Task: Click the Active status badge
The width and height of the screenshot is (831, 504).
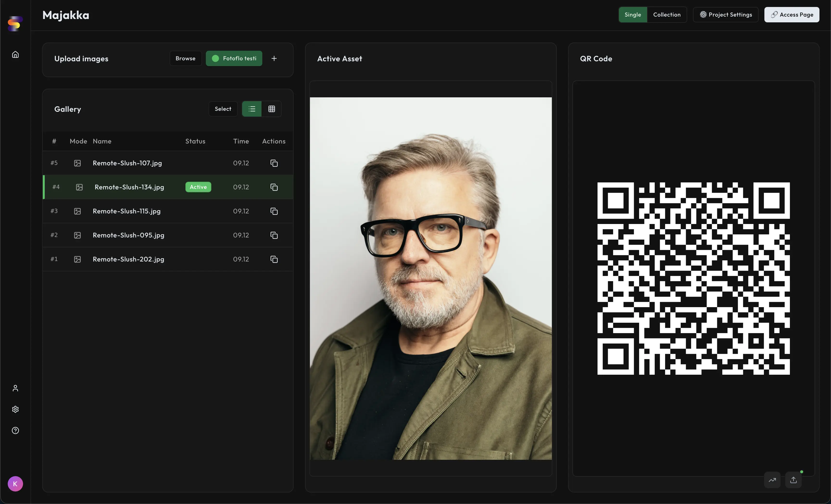Action: pos(198,187)
